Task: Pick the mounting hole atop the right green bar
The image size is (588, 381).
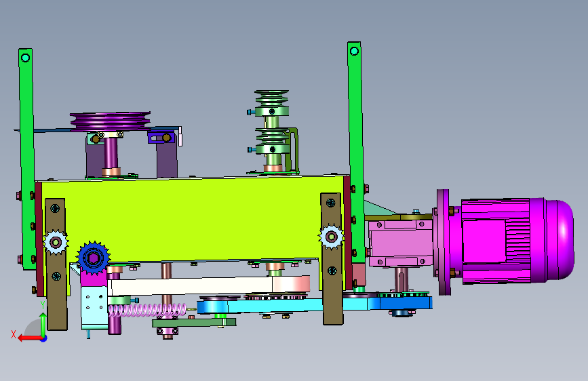Action: point(354,51)
